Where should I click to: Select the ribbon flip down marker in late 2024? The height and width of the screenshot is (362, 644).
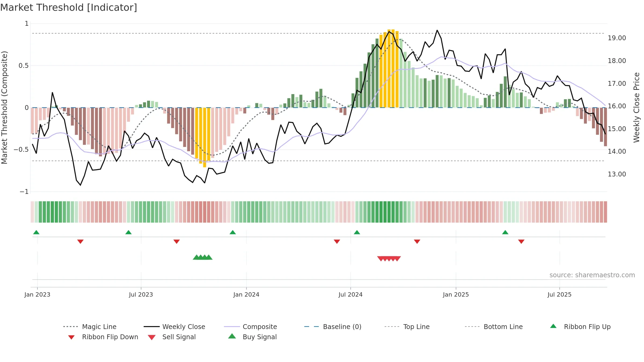tap(417, 242)
